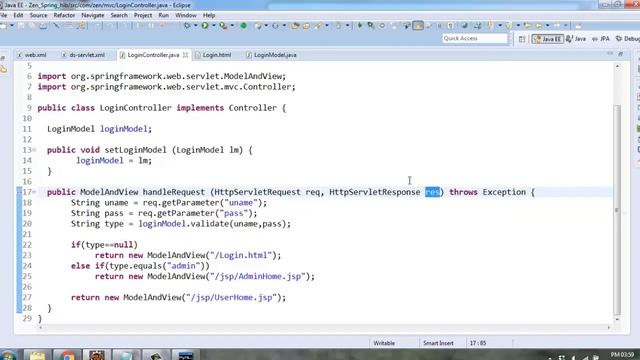Collapse the handleRequest method fold marker
The image size is (640, 360).
click(x=34, y=192)
